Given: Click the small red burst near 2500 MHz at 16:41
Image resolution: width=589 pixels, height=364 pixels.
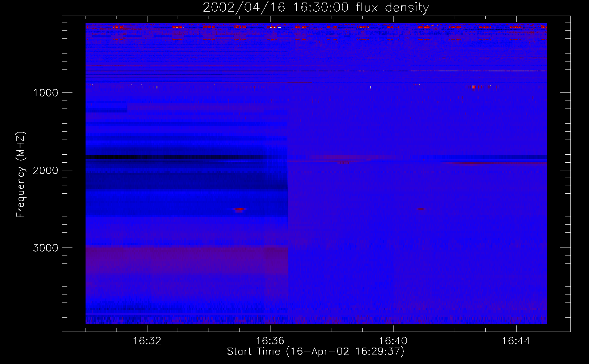Looking at the screenshot, I should (x=421, y=209).
